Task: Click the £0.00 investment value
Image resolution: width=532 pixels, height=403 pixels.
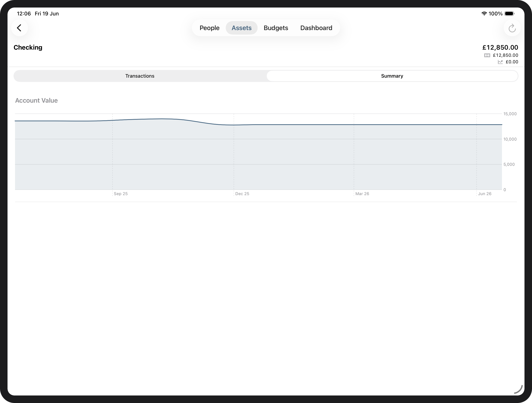Action: tap(512, 62)
